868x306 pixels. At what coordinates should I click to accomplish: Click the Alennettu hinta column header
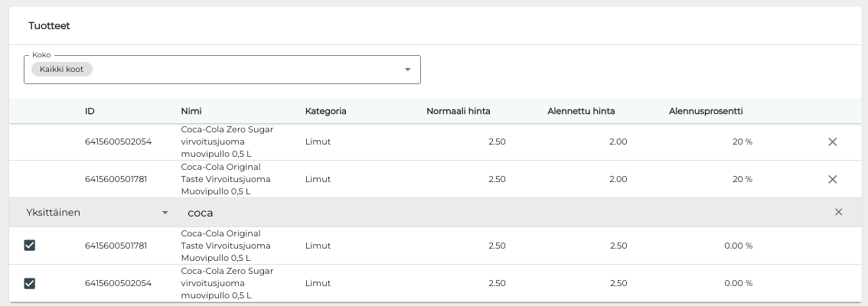581,111
